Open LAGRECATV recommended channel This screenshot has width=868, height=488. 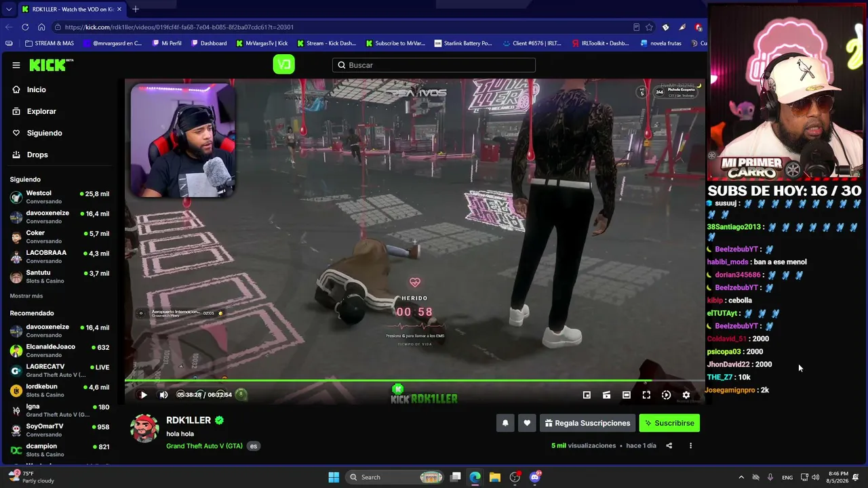[x=60, y=371]
